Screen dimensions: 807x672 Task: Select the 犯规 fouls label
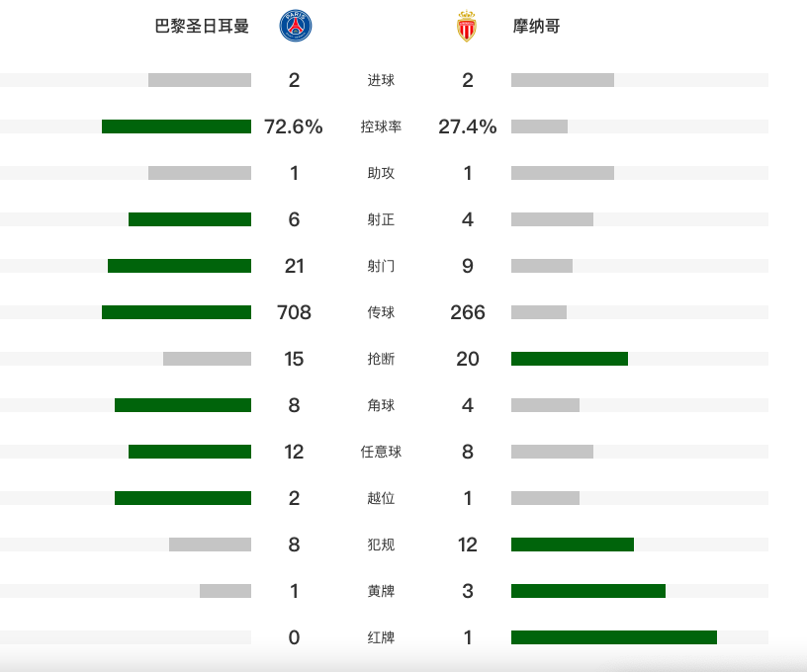381,545
